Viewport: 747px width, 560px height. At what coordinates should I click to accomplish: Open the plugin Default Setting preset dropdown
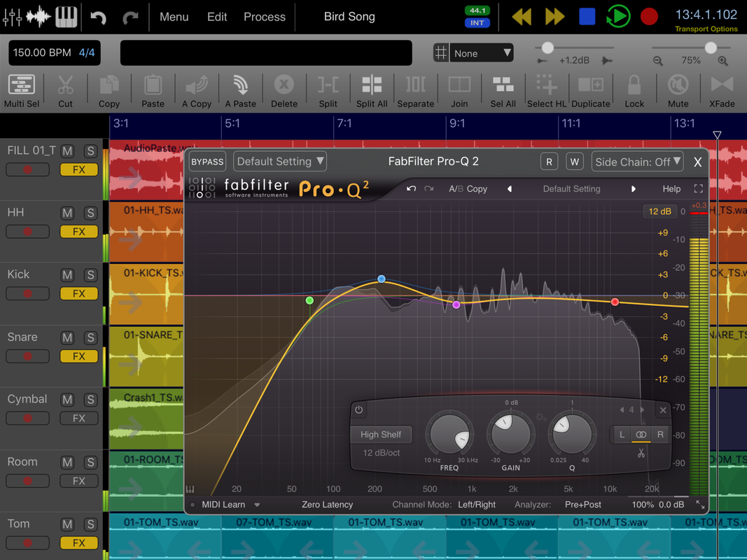tap(280, 162)
